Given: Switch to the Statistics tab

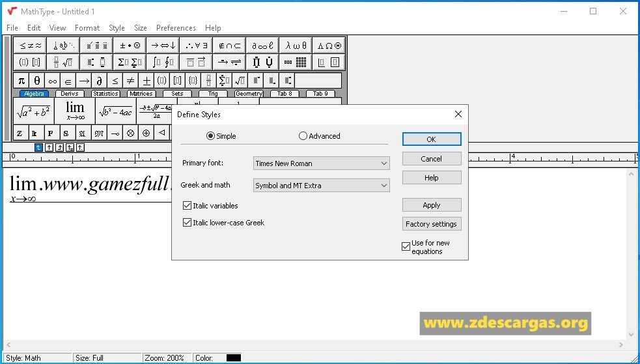Looking at the screenshot, I should point(105,94).
